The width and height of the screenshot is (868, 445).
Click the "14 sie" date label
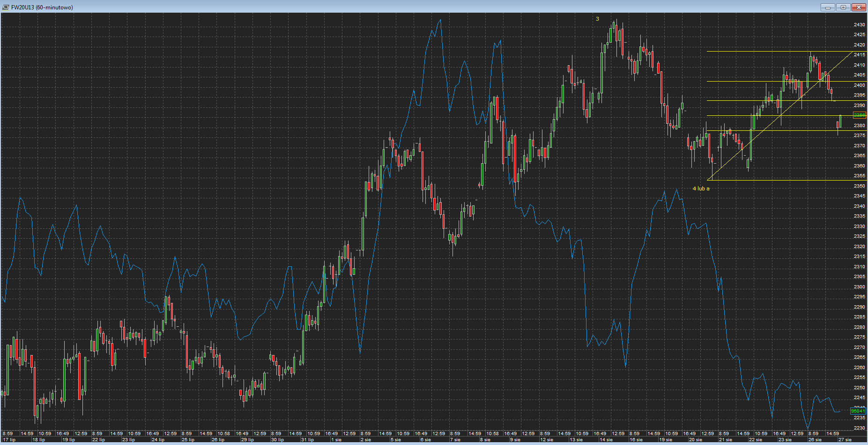tap(606, 440)
